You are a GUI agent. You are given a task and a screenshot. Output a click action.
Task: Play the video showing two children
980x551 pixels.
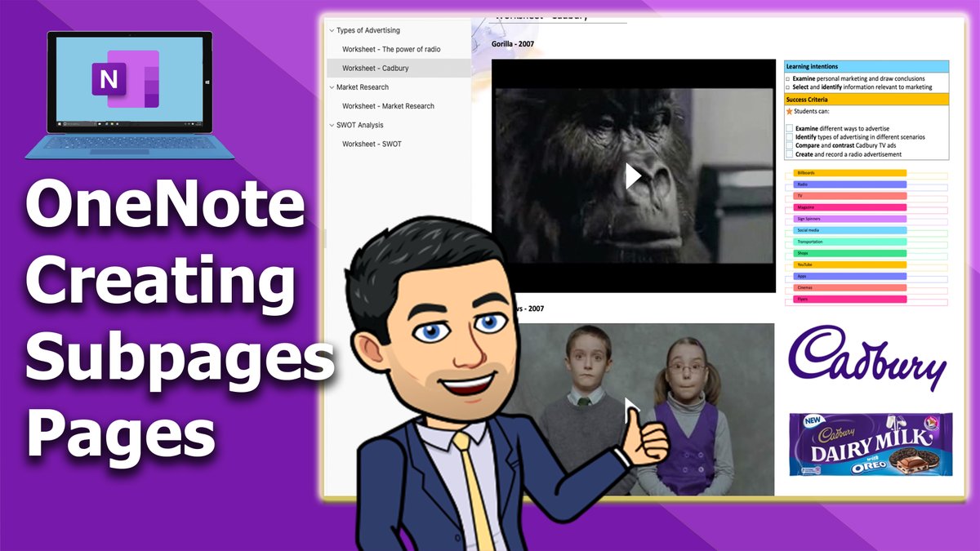click(633, 411)
